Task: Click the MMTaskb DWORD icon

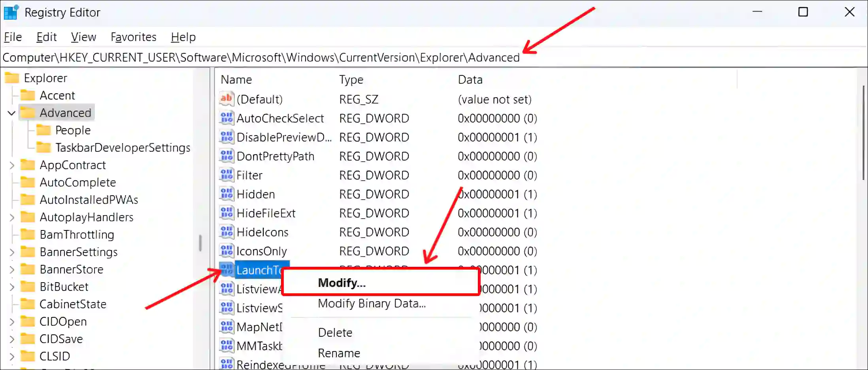Action: (x=226, y=345)
